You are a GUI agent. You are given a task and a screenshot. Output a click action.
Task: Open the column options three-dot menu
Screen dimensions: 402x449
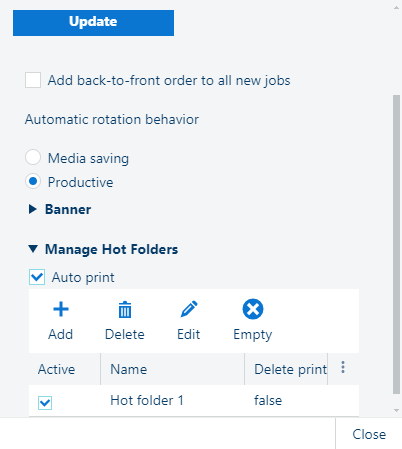343,368
